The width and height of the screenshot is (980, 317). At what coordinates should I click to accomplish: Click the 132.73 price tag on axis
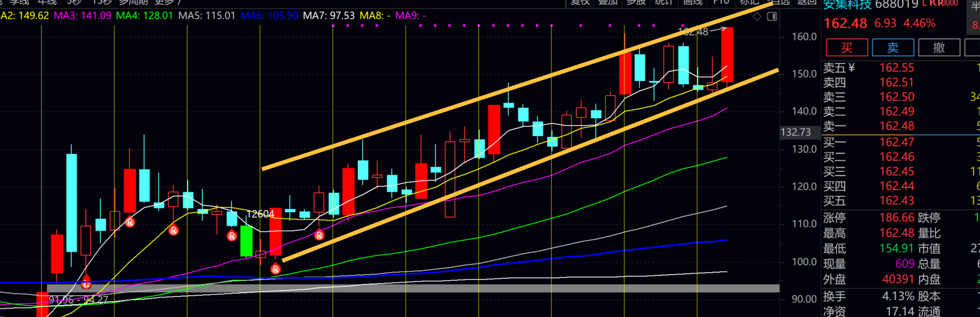tap(795, 132)
